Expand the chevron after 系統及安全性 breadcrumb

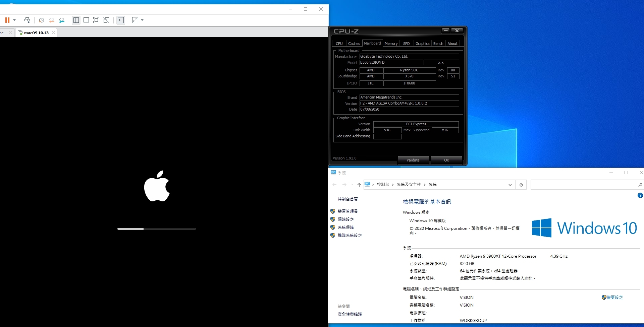pos(425,185)
